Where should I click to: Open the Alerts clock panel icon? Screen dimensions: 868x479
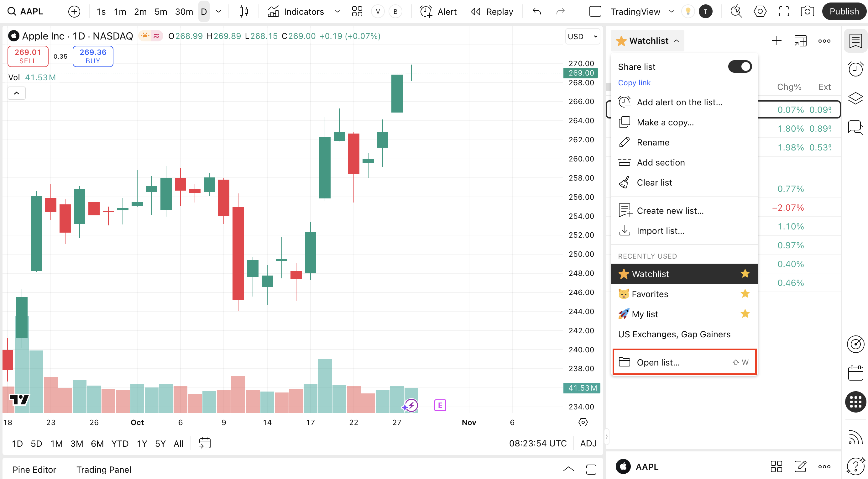855,69
